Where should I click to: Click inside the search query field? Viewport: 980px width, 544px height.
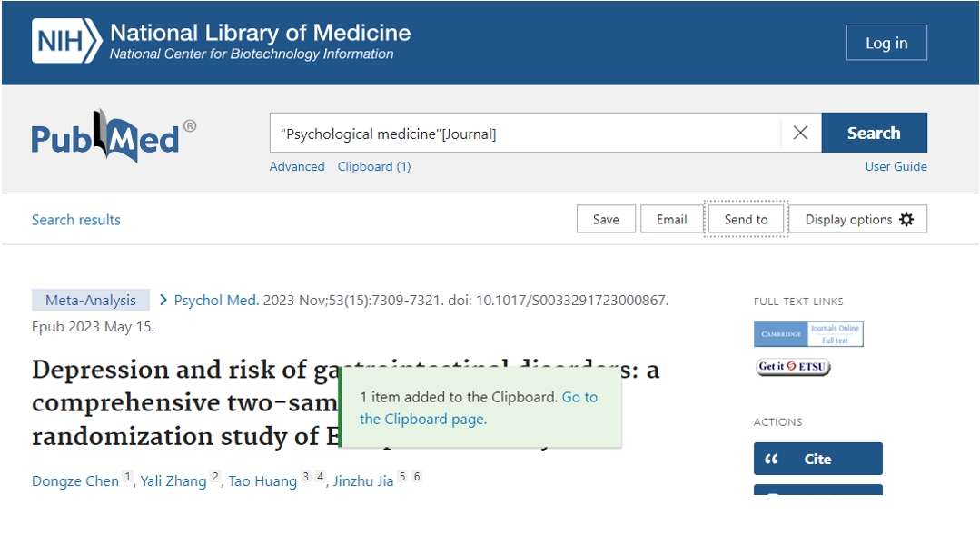(525, 134)
